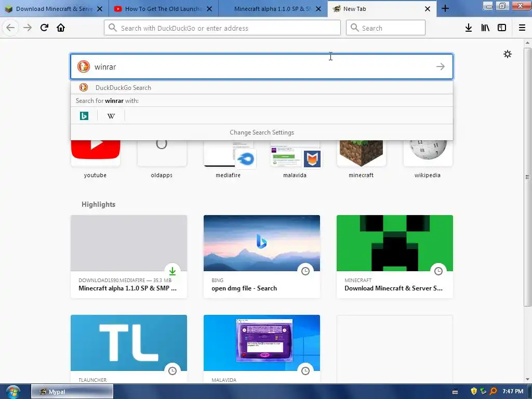Close the How To Get Old Launcher tab
The width and height of the screenshot is (532, 399).
click(209, 9)
